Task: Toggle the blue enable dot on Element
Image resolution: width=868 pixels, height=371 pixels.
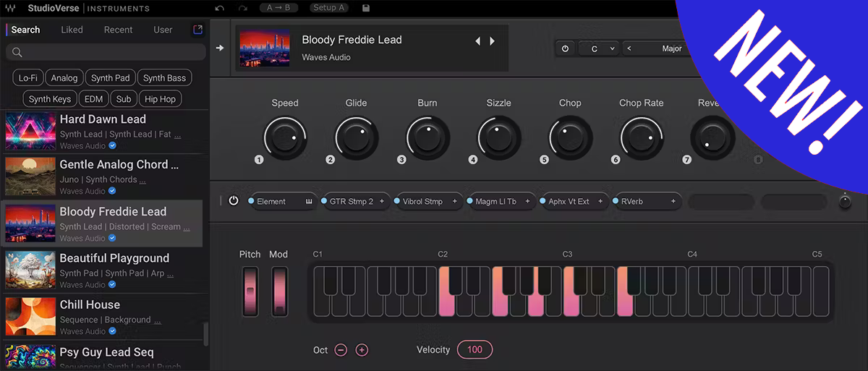Action: (251, 201)
